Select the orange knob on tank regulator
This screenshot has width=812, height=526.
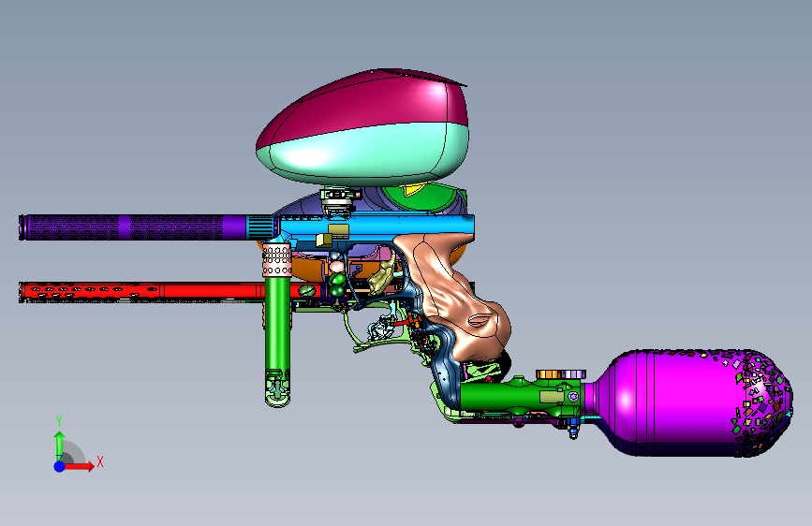click(548, 374)
